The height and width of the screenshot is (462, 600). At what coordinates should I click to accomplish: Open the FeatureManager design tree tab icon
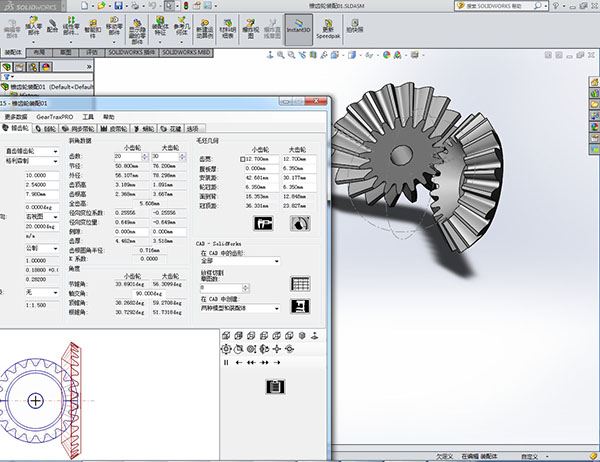7,67
